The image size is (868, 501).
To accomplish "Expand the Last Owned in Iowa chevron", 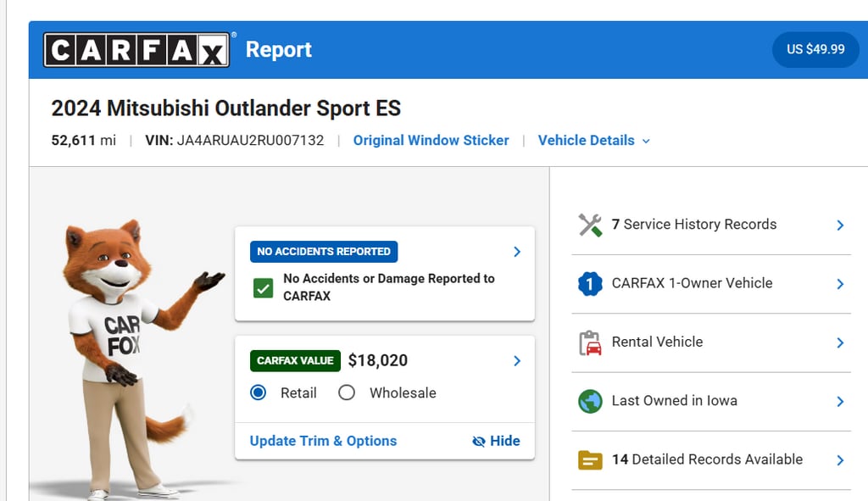I will [840, 401].
